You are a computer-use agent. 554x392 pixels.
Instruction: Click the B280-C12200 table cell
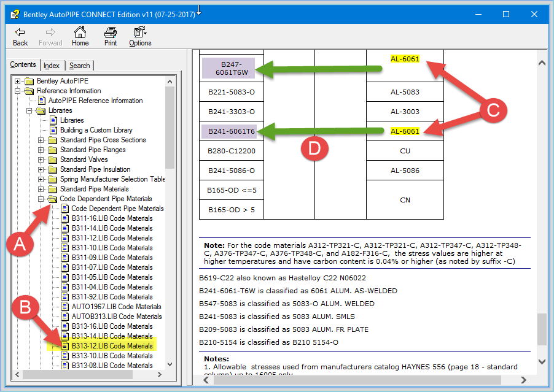pos(232,151)
